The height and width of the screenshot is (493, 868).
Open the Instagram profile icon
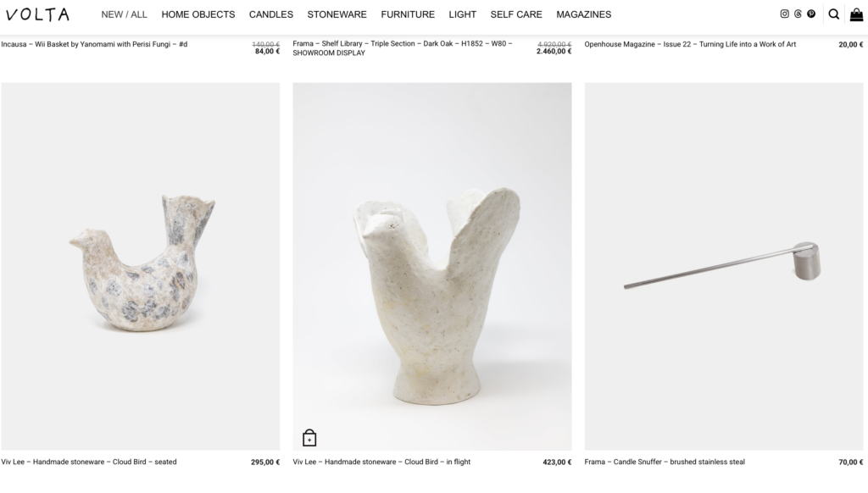(784, 14)
